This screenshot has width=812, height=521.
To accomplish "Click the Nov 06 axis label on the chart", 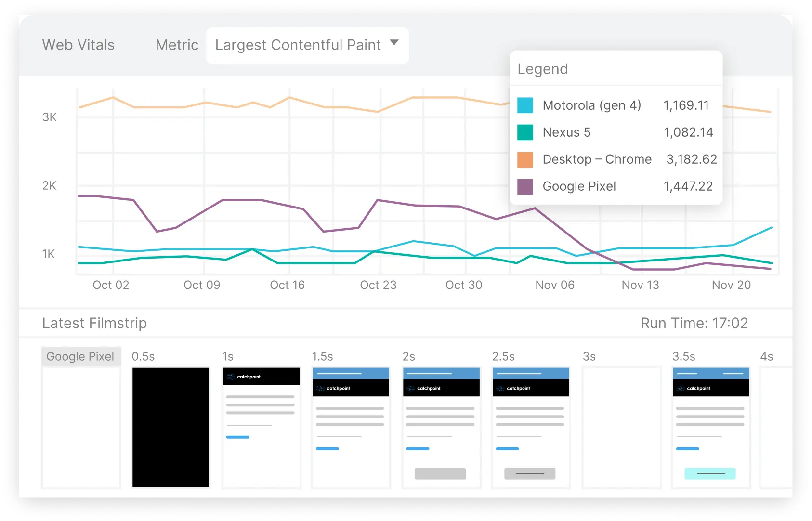I will point(554,285).
